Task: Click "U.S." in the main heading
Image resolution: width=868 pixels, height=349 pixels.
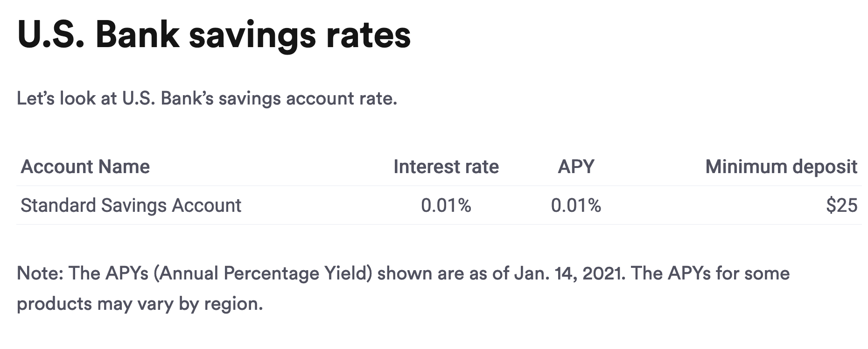Action: (50, 35)
